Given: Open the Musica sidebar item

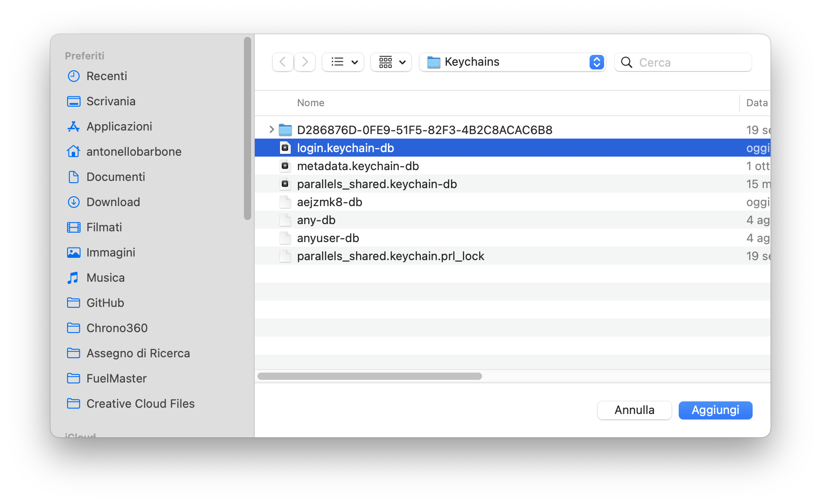Looking at the screenshot, I should (105, 278).
